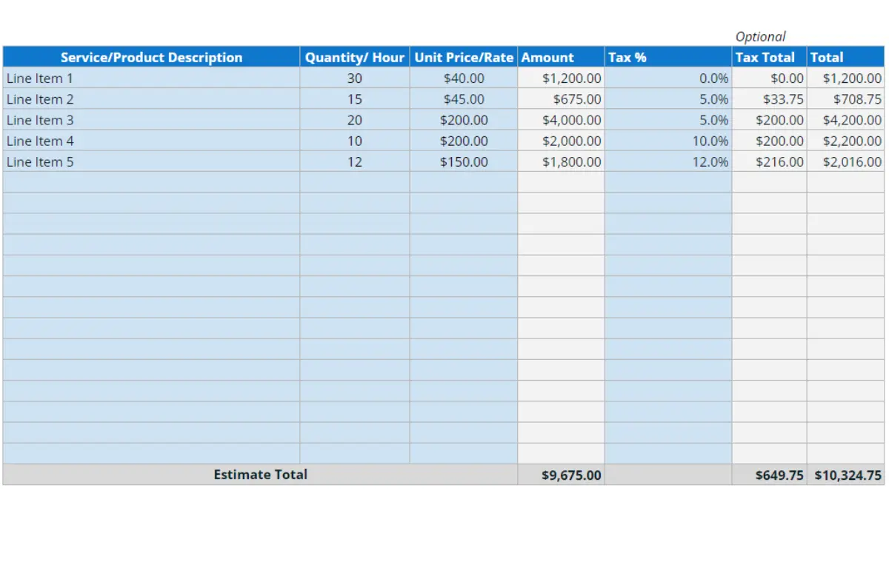Select the Line Item 5 description cell
889x588 pixels.
point(151,161)
